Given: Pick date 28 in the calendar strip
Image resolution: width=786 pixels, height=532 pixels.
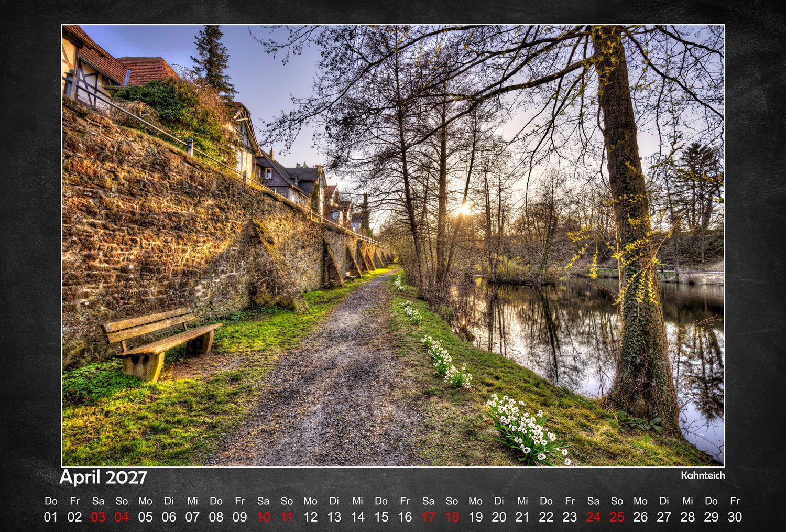Looking at the screenshot, I should point(687,517).
